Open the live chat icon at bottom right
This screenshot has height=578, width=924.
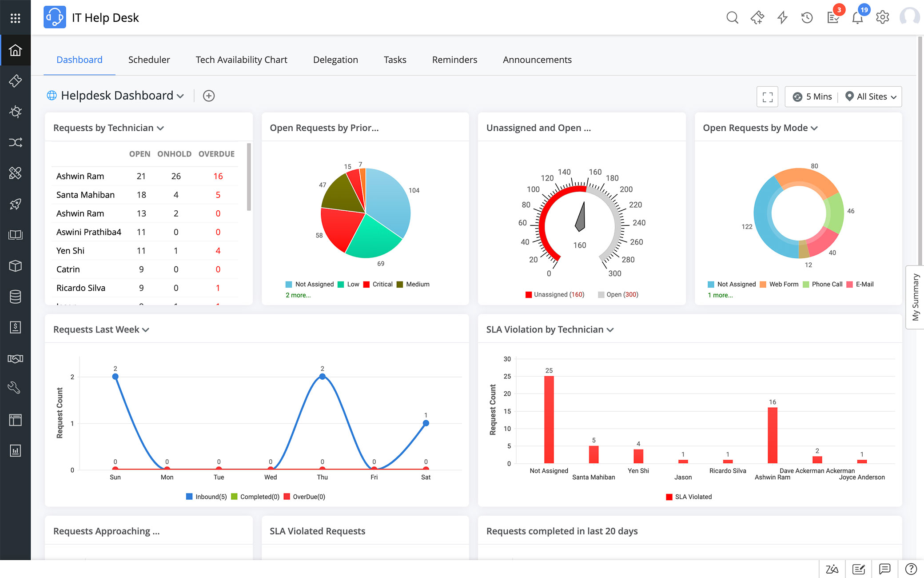click(885, 569)
